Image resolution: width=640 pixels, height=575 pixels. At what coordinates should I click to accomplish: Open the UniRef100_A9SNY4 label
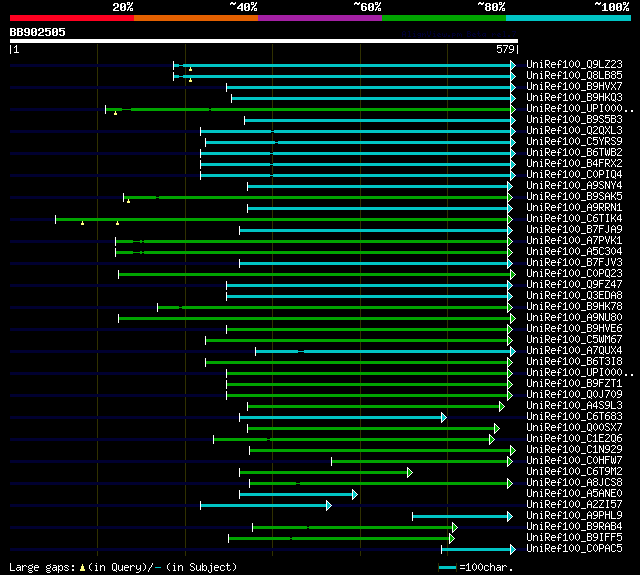pos(574,186)
